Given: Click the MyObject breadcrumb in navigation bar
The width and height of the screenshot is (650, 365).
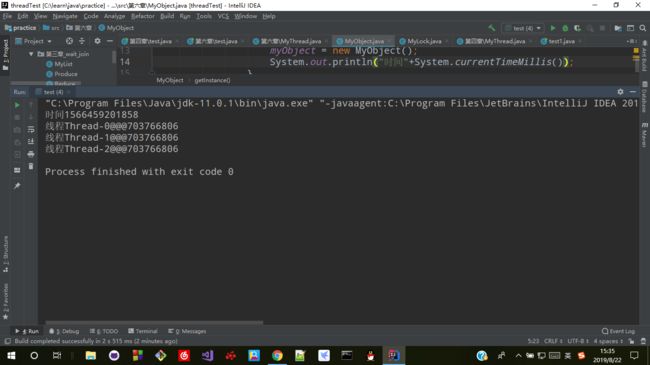Looking at the screenshot, I should point(116,28).
